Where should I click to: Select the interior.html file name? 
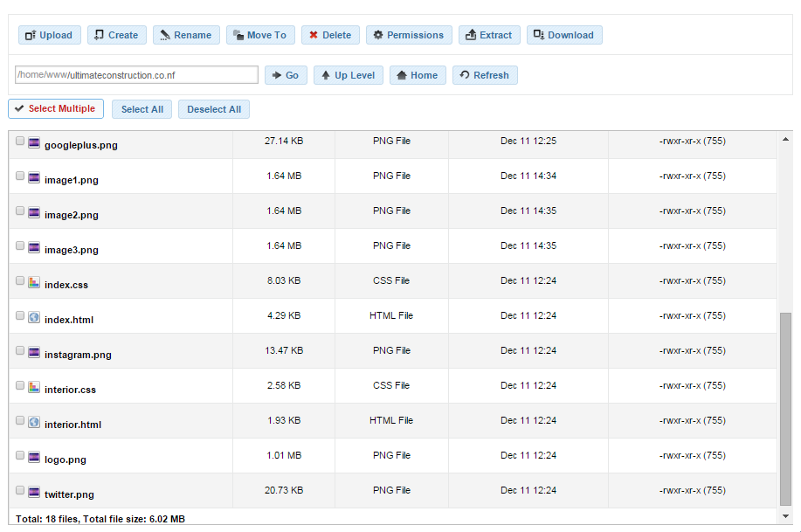click(x=73, y=425)
